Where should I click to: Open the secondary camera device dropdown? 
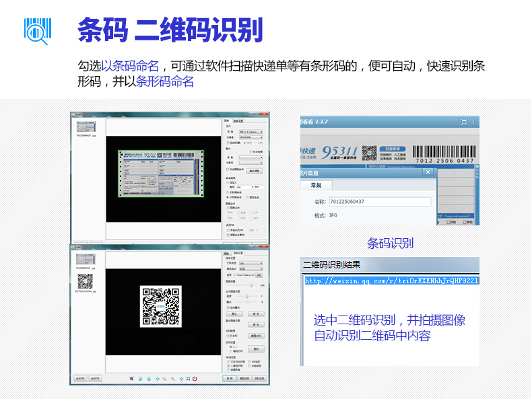point(251,157)
